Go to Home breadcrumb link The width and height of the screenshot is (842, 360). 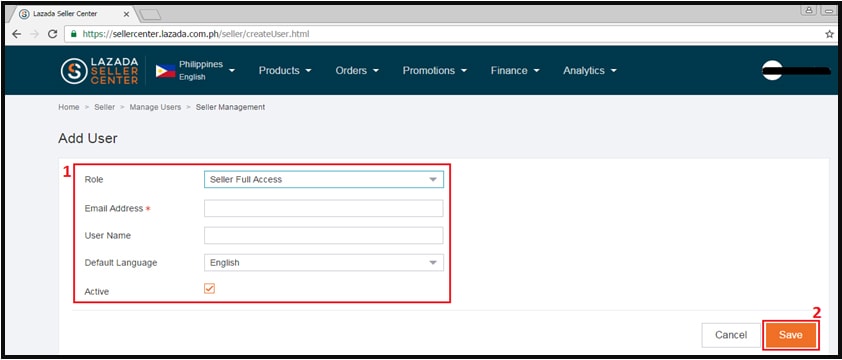tap(69, 107)
